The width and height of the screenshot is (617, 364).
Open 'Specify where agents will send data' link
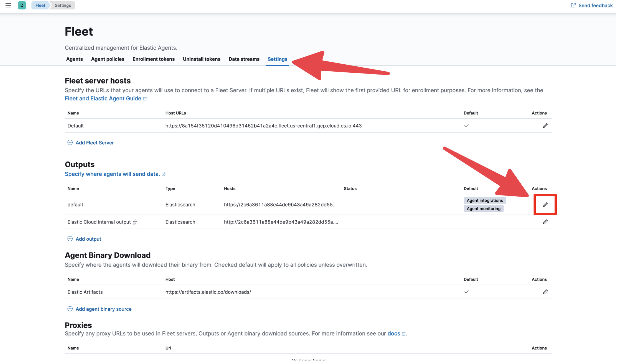click(x=113, y=174)
